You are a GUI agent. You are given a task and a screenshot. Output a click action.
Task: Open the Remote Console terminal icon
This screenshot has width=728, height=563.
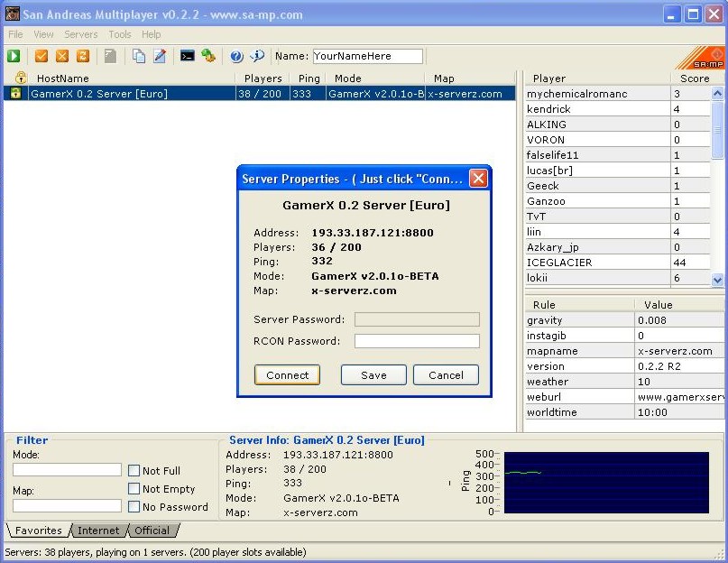[x=188, y=56]
